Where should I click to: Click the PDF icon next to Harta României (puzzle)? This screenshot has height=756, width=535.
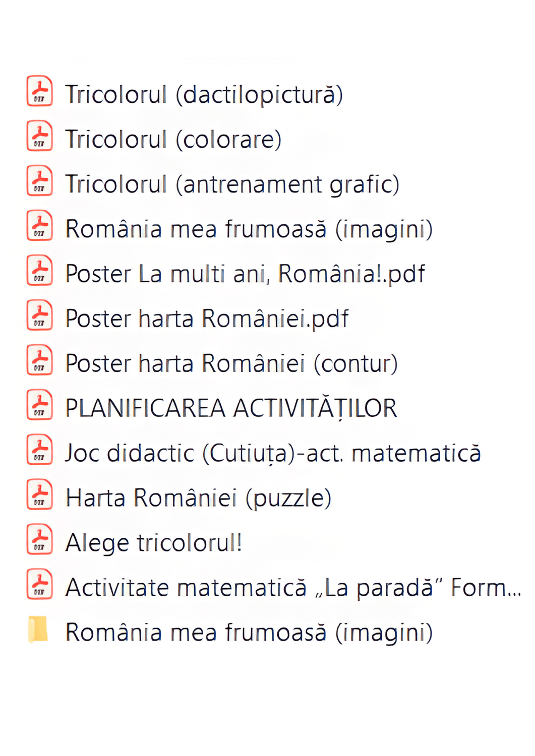pos(39,495)
